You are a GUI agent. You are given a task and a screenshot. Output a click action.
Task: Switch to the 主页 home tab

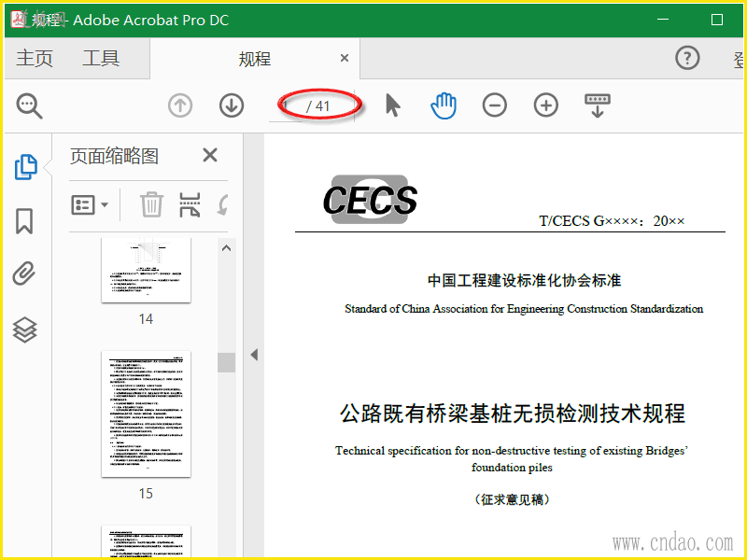(35, 58)
